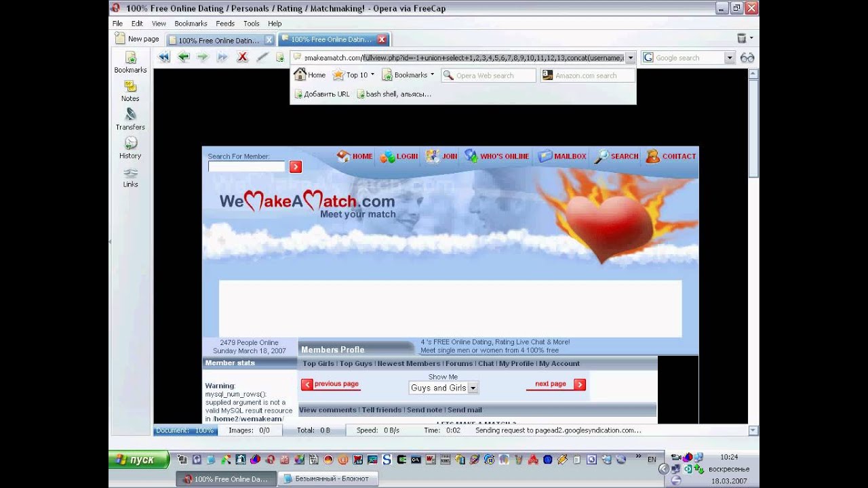The height and width of the screenshot is (488, 868).
Task: Click the EN language indicator
Action: pyautogui.click(x=652, y=460)
